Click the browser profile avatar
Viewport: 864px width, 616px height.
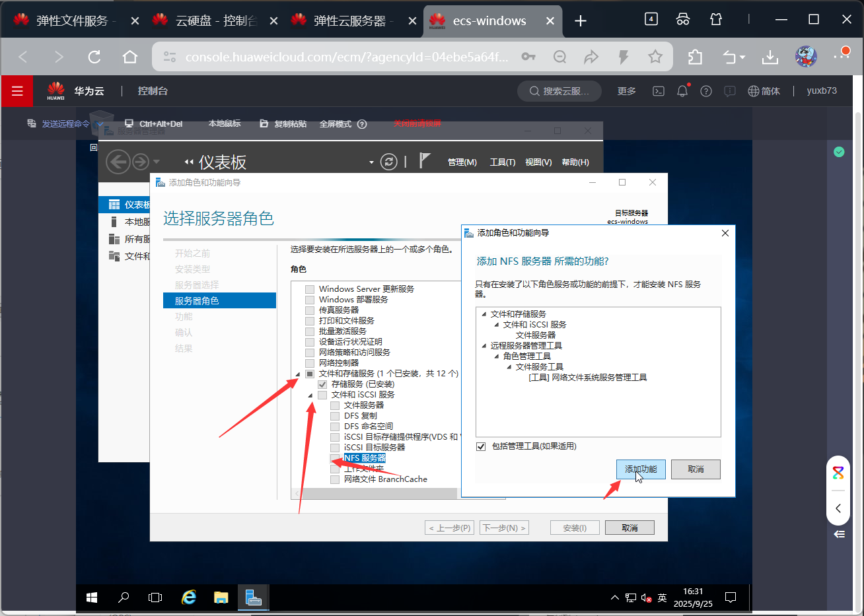(x=806, y=57)
